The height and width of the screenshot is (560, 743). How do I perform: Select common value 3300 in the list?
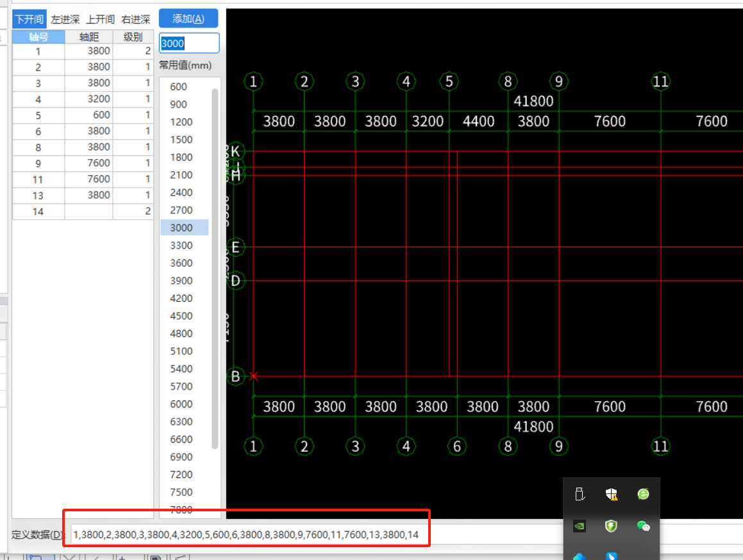tap(181, 245)
